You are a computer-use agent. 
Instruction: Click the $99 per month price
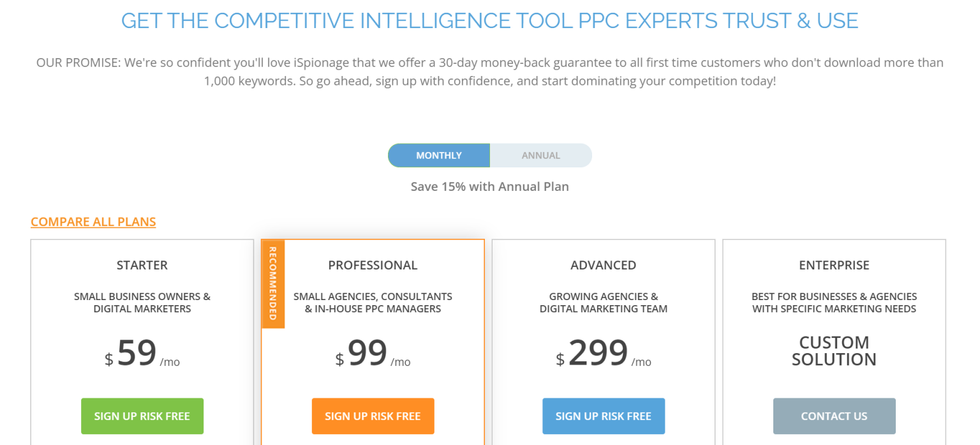point(373,353)
